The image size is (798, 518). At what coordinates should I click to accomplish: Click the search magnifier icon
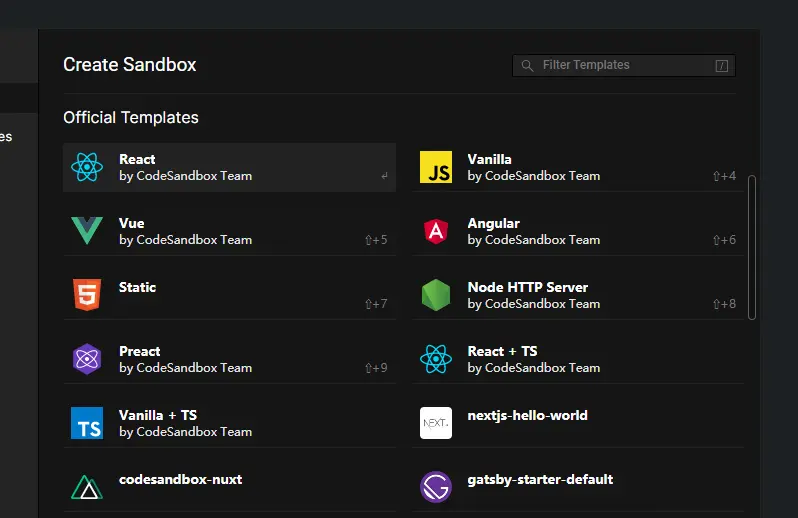click(527, 66)
